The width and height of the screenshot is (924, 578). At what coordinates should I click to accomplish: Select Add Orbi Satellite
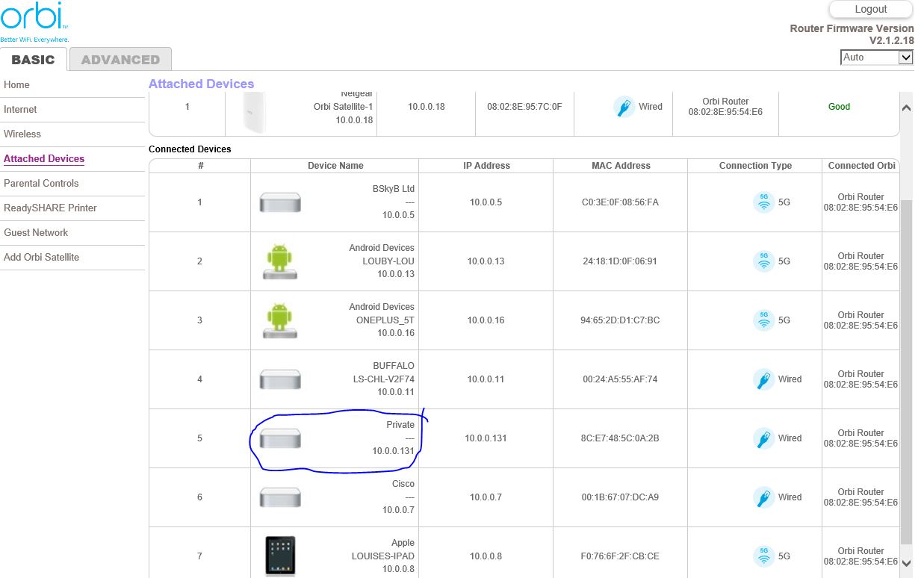(x=41, y=257)
